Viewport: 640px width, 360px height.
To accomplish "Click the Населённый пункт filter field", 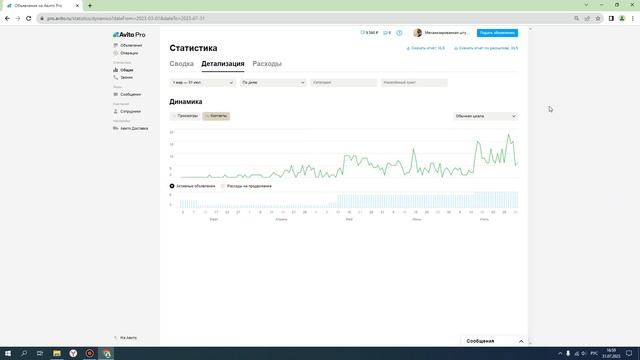I will pyautogui.click(x=414, y=82).
